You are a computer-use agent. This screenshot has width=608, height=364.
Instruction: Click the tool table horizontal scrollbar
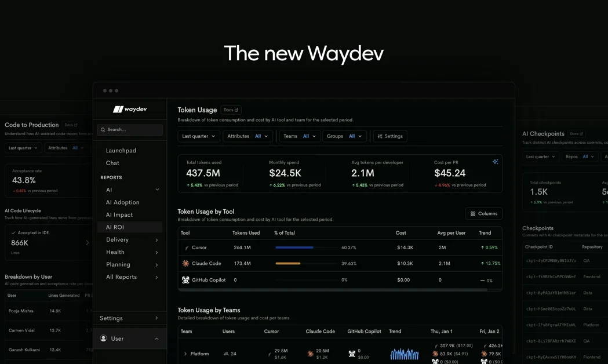pos(333,290)
